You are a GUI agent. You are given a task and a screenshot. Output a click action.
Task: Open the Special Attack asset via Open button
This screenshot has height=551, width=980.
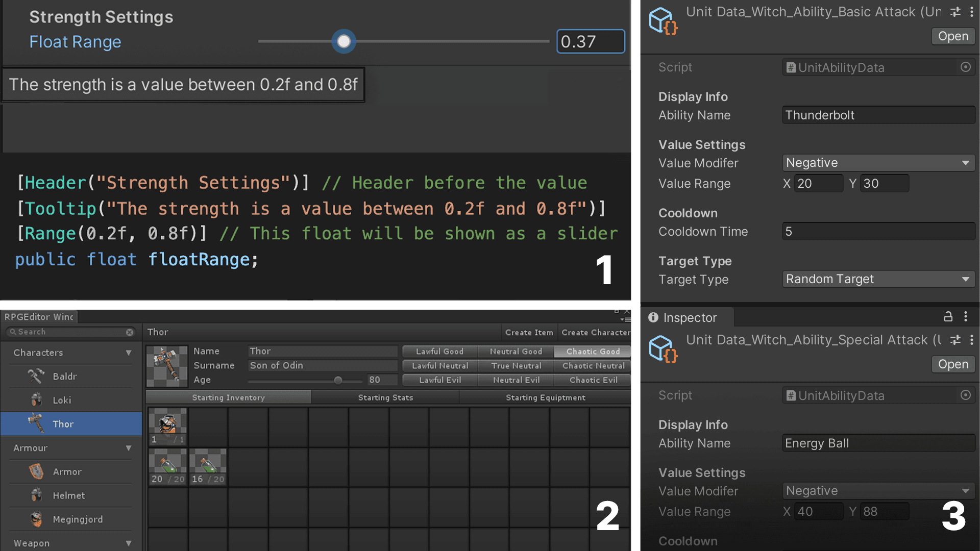pyautogui.click(x=952, y=364)
